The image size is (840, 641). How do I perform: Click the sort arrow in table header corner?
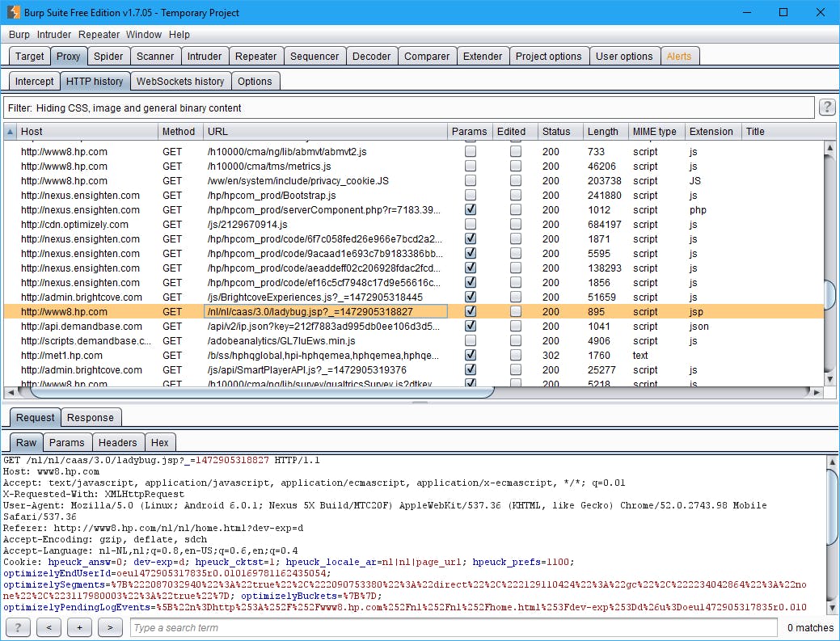[x=10, y=132]
